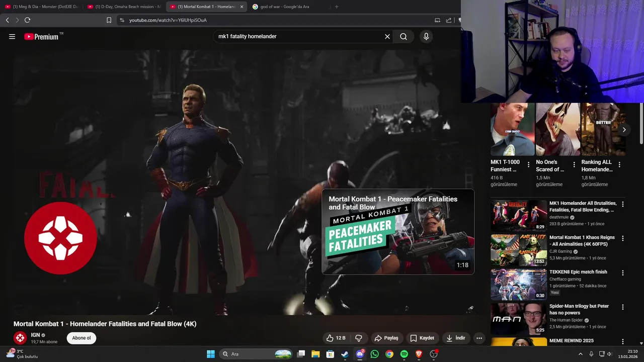644x362 pixels.
Task: Open options for Spider-Man trilogy video
Action: click(x=623, y=307)
